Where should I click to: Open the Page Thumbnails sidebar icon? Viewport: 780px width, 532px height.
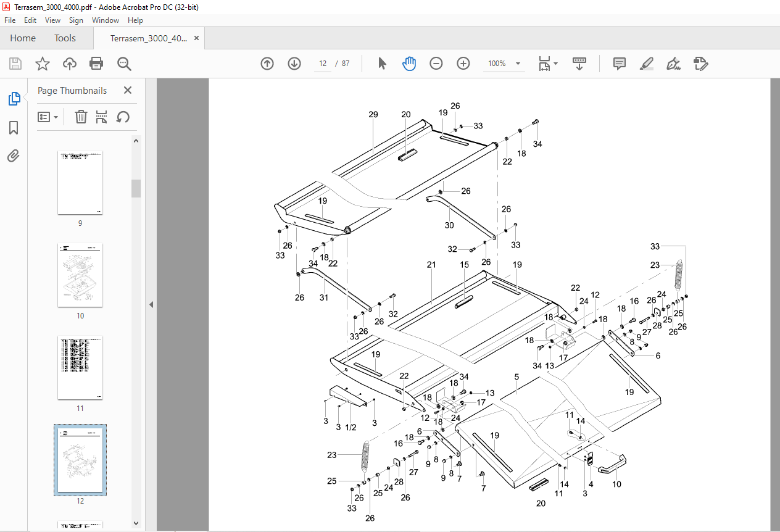[x=14, y=99]
